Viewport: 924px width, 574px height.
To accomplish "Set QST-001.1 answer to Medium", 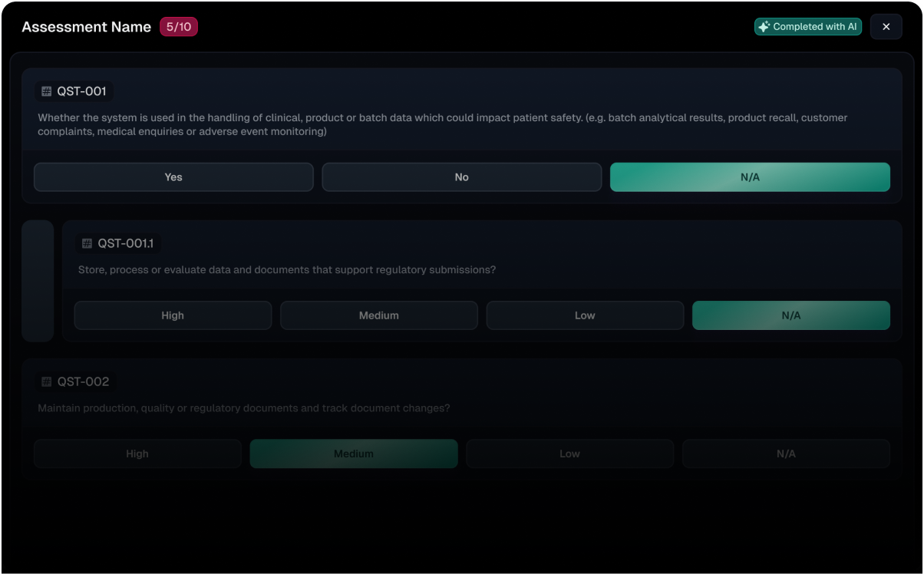I will click(378, 315).
